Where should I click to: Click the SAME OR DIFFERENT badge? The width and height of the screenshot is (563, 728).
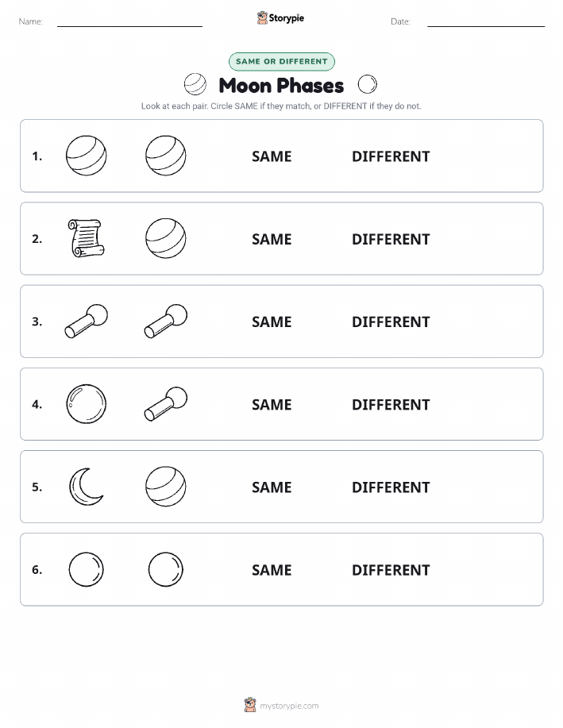coord(281,61)
